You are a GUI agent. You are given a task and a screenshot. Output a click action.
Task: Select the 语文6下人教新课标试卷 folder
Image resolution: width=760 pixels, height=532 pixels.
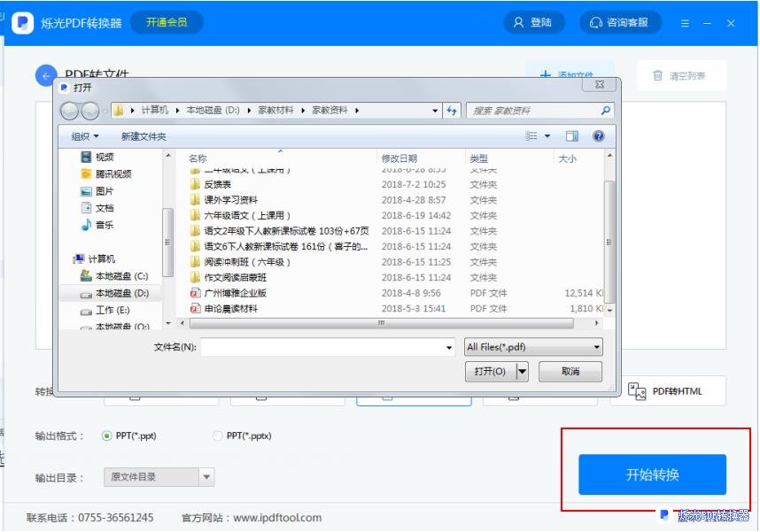point(279,247)
